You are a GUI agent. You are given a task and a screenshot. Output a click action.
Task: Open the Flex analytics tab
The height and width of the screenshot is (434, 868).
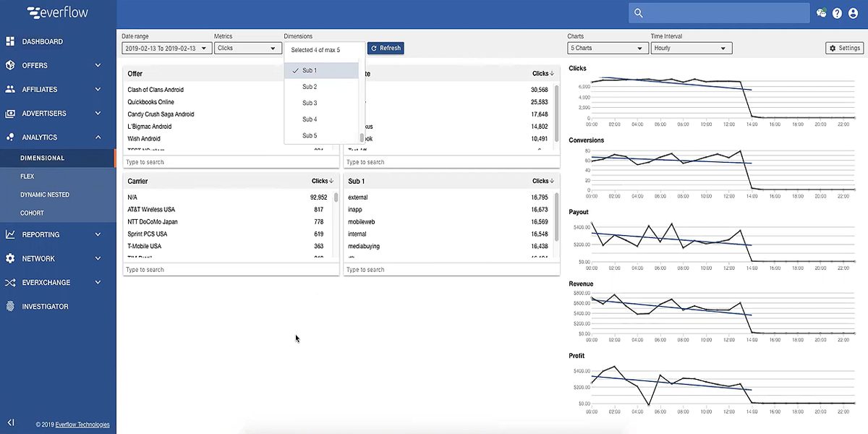27,176
